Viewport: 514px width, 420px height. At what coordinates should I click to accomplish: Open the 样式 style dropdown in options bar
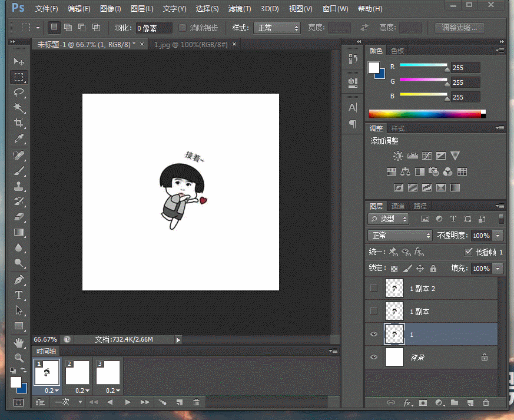[x=277, y=28]
